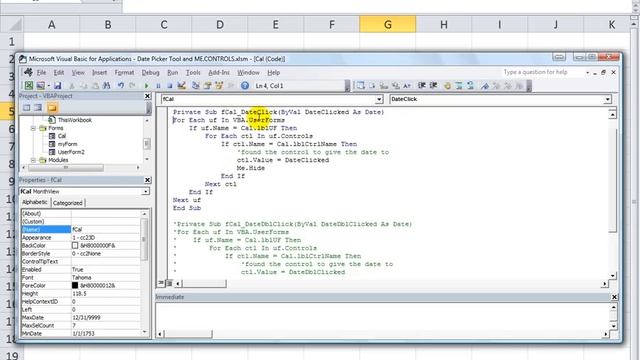Image resolution: width=640 pixels, height=360 pixels.
Task: Click the Insert UserForm toolbar icon
Action: click(40, 85)
